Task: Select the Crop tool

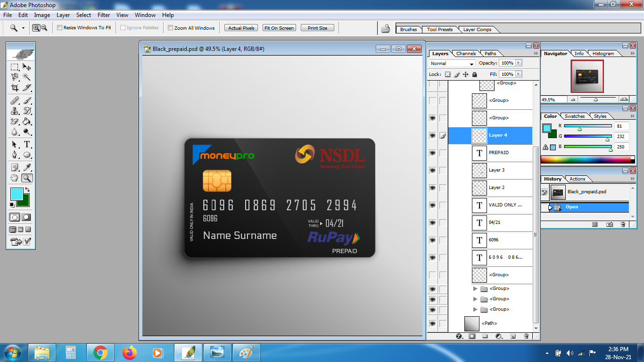Action: 15,87
